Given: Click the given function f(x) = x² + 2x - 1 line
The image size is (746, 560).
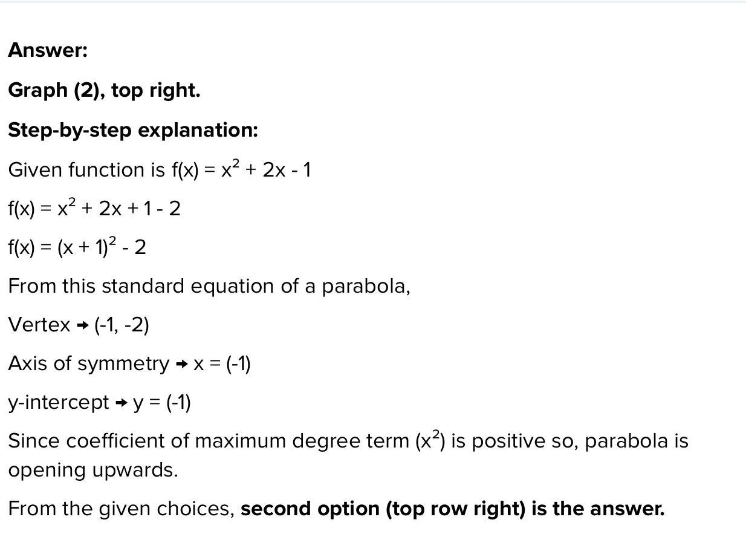Looking at the screenshot, I should point(160,169).
